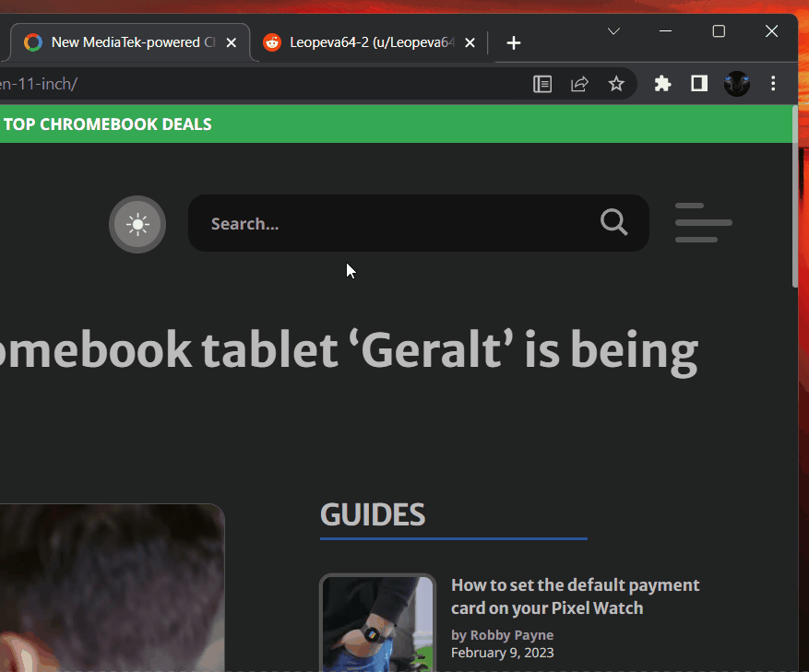The height and width of the screenshot is (672, 809).
Task: Open the tab search dropdown chevron
Action: pos(613,30)
